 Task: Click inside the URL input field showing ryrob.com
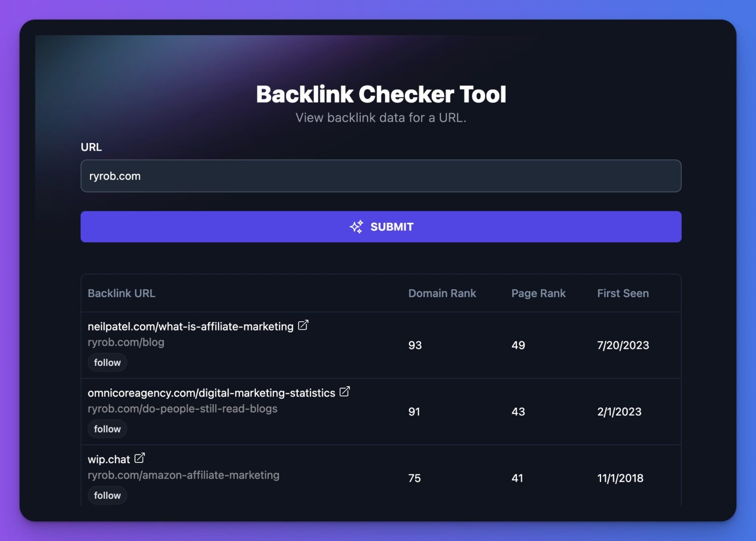pyautogui.click(x=381, y=176)
